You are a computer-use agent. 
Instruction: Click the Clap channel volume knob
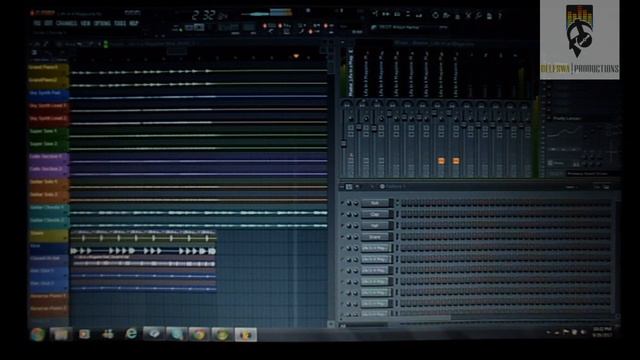tap(356, 214)
